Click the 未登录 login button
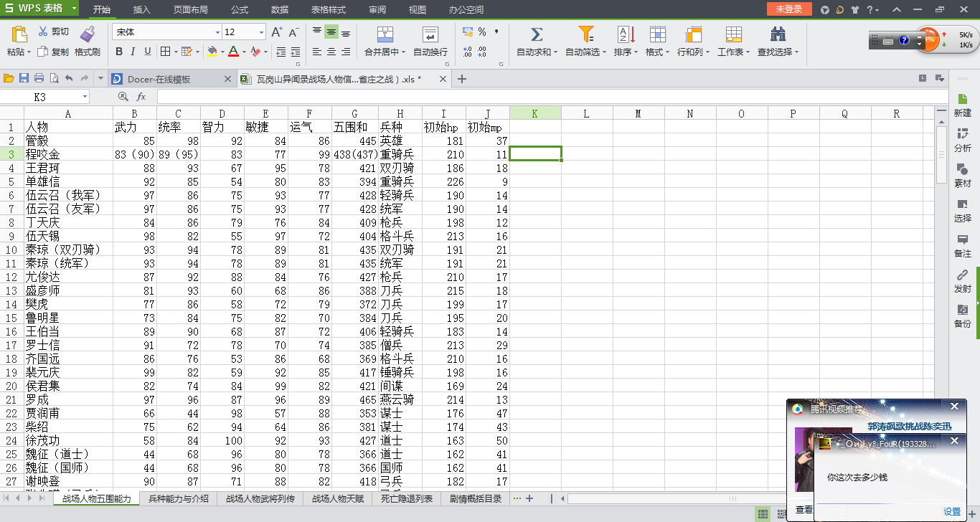 coord(788,9)
